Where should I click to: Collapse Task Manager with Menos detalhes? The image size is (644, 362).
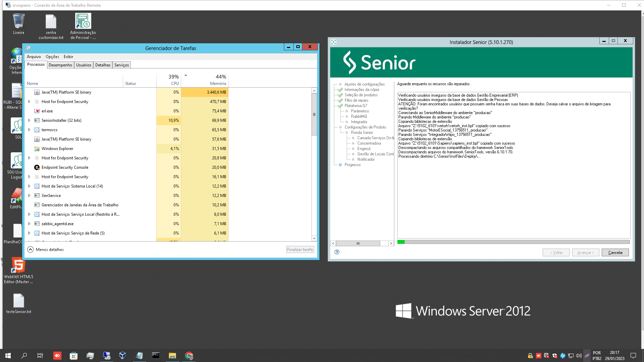click(x=46, y=249)
